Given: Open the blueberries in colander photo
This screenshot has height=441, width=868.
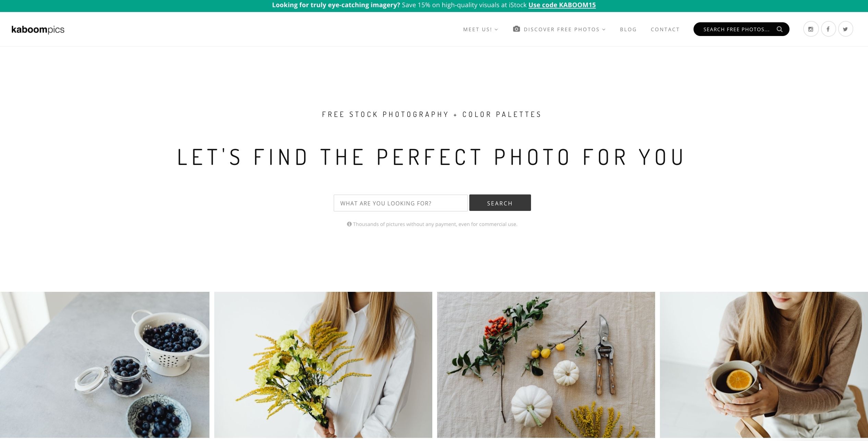Looking at the screenshot, I should point(105,365).
